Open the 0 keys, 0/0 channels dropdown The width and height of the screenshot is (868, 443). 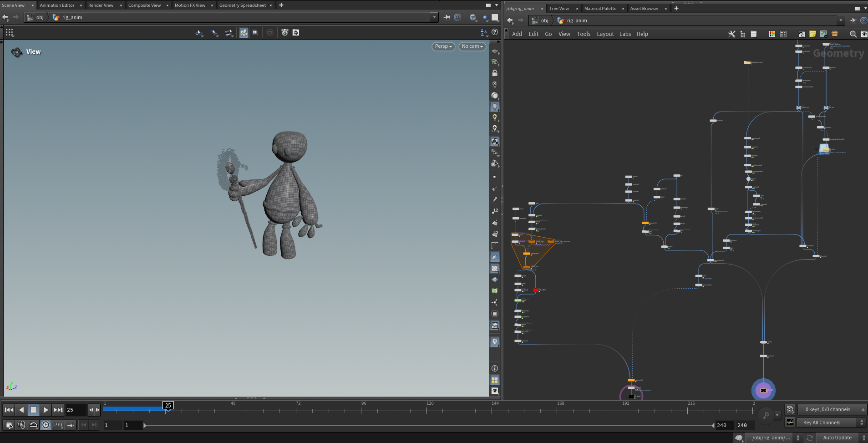[832, 410]
